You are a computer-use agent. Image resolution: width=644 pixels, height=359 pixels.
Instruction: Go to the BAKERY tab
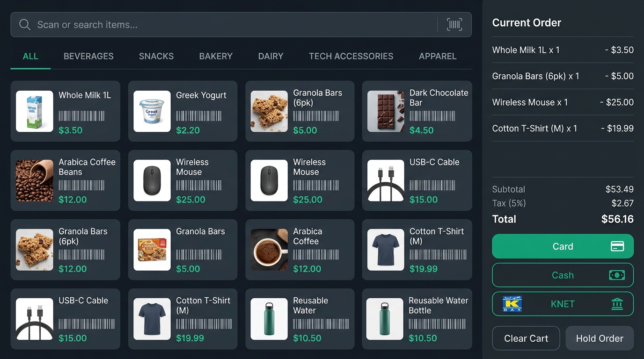coord(216,56)
